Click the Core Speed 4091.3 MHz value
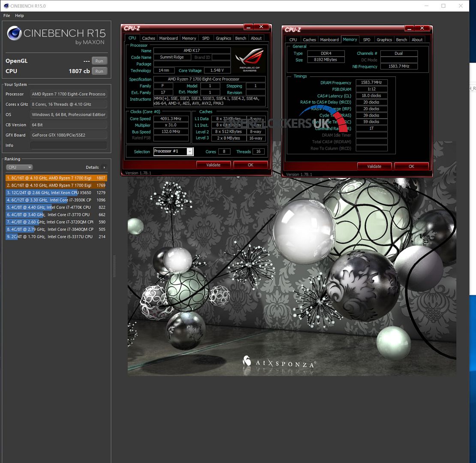Screen dimensions: 476x463 (171, 119)
